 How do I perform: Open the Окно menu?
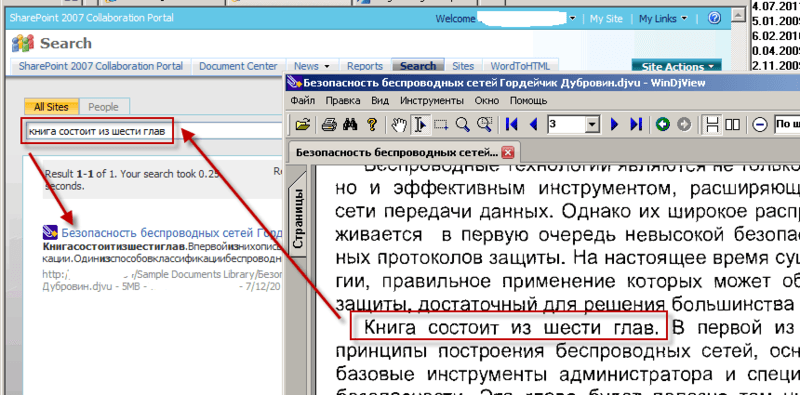487,101
